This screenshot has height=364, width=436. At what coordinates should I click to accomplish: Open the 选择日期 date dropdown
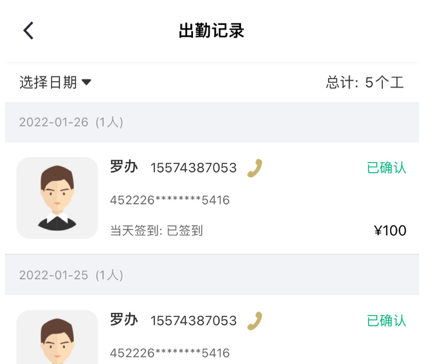click(x=55, y=82)
